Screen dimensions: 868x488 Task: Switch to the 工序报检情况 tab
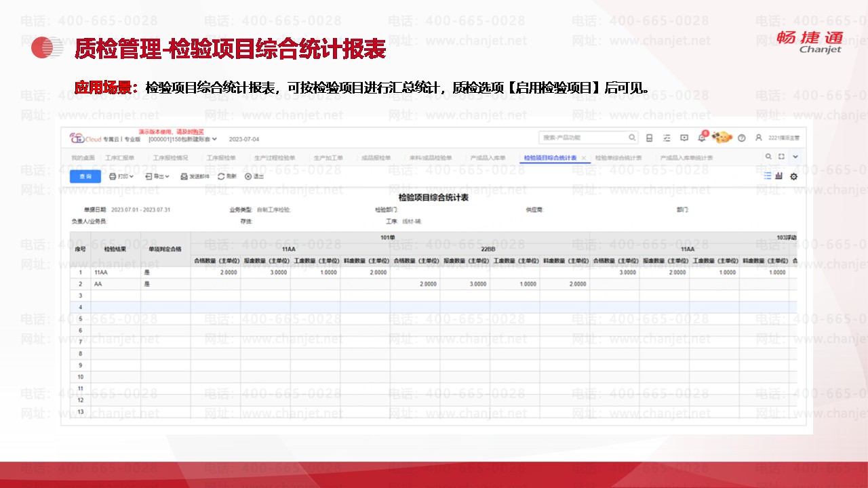pyautogui.click(x=170, y=158)
